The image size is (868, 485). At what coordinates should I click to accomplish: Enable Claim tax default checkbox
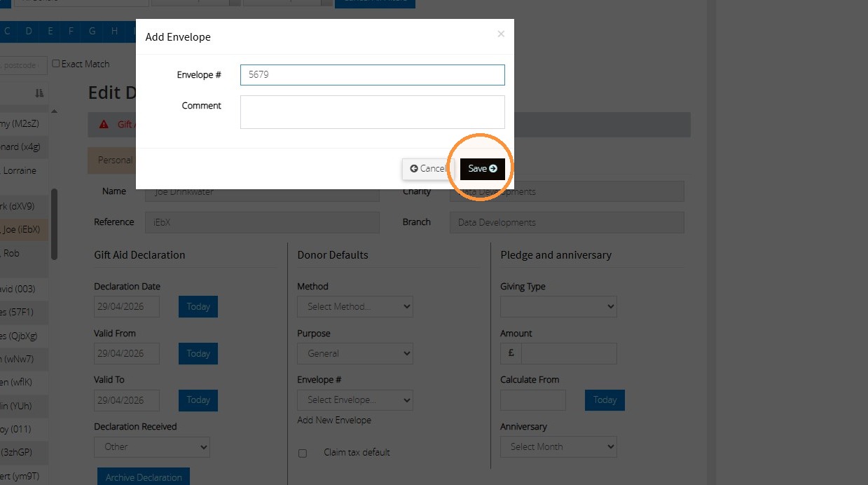tap(303, 453)
